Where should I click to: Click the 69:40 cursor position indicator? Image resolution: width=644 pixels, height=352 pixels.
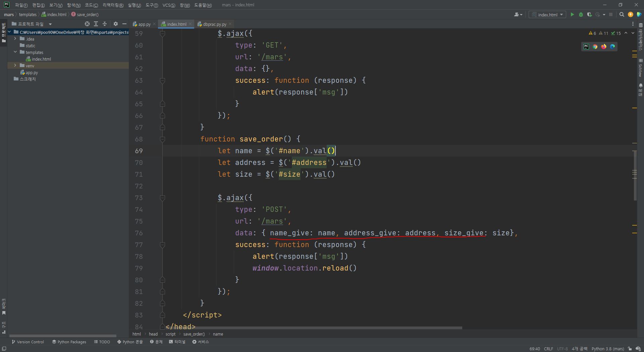(x=535, y=349)
